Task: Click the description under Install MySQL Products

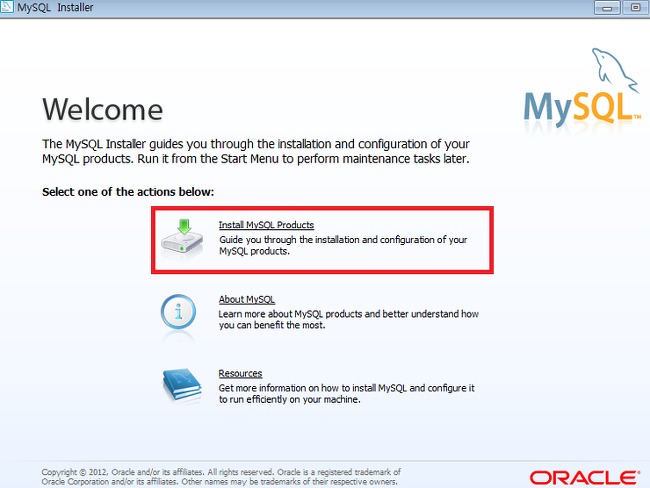Action: pos(343,245)
